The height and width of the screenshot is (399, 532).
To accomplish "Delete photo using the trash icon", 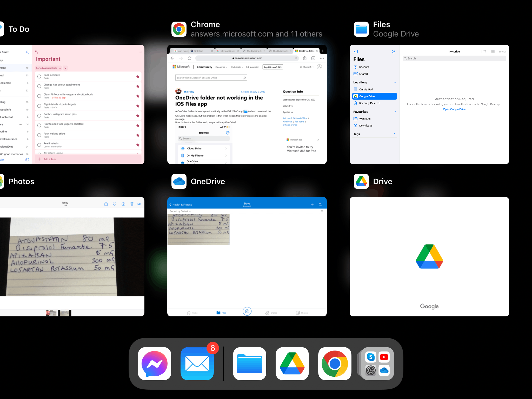I will click(132, 204).
